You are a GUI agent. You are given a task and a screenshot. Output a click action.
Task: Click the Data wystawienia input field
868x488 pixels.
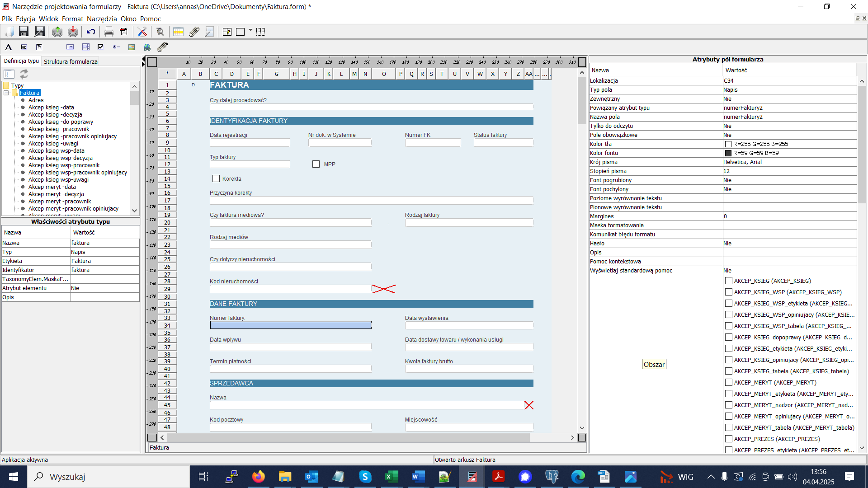pos(469,325)
